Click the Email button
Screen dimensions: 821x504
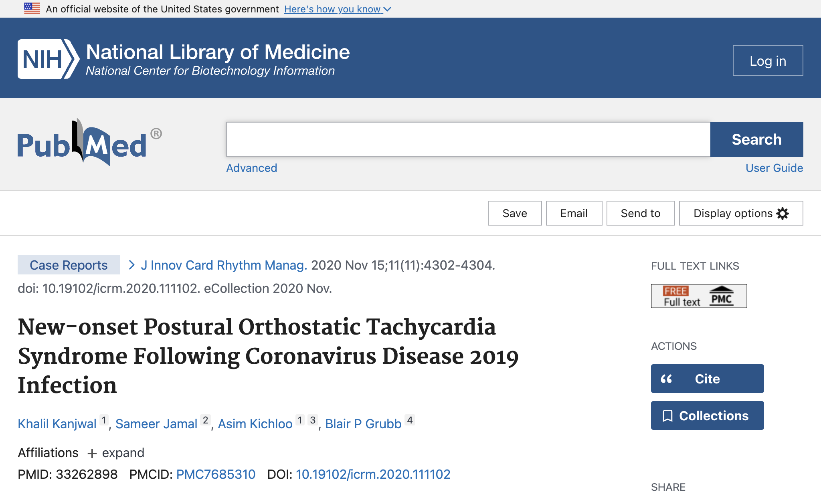[x=574, y=213]
